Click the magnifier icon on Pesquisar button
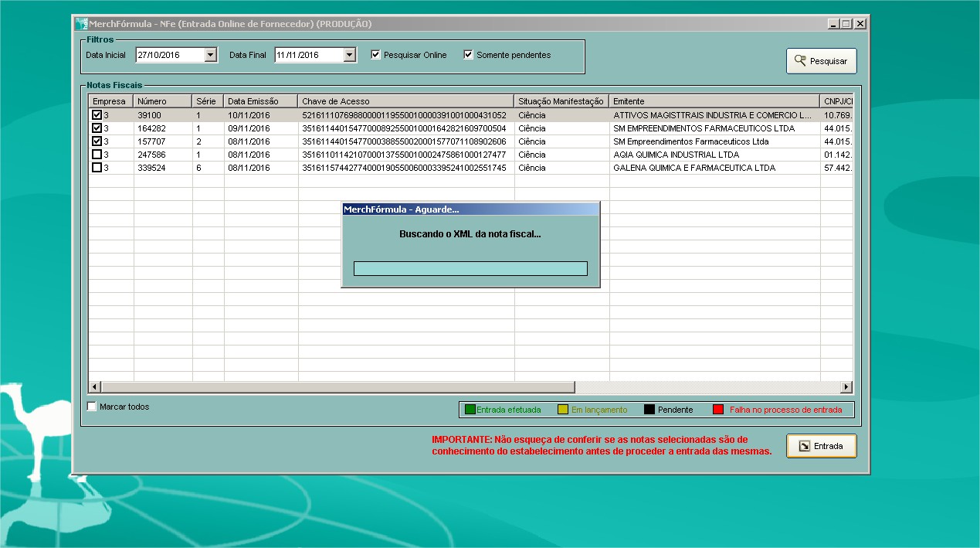The height and width of the screenshot is (548, 980). pyautogui.click(x=800, y=61)
